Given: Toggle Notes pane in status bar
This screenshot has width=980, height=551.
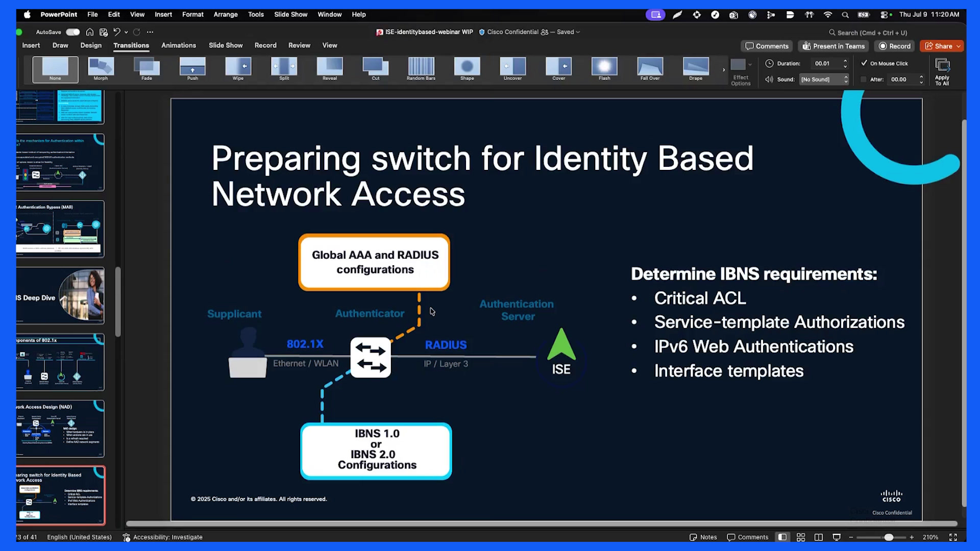Looking at the screenshot, I should 703,537.
